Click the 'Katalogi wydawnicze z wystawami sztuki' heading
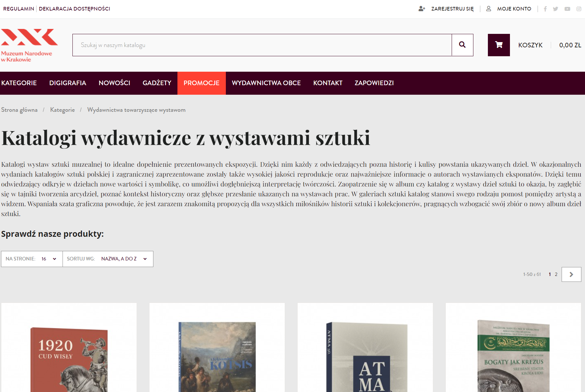The image size is (585, 392). (186, 138)
